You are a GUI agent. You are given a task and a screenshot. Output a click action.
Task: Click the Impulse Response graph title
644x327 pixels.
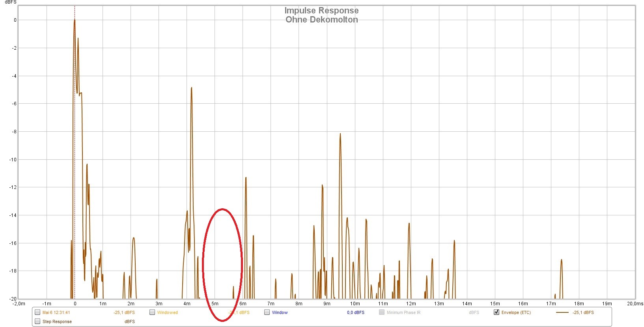[x=321, y=11]
